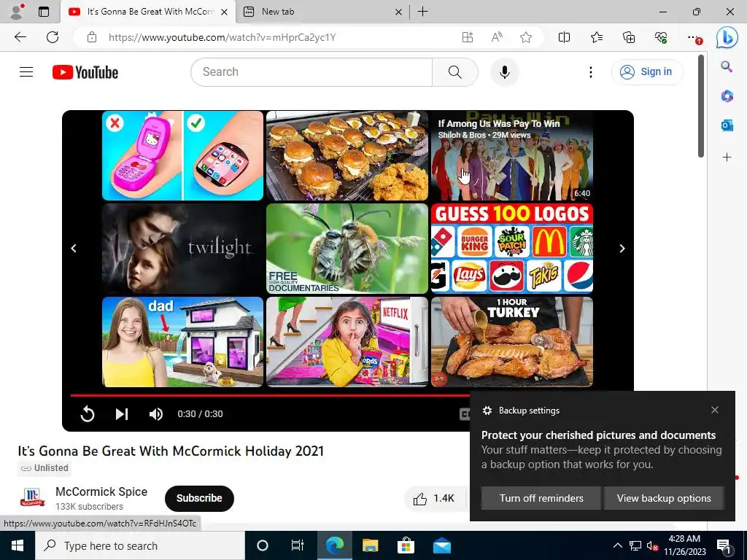Open Edge app available install icon
This screenshot has height=560, width=747.
click(x=468, y=37)
